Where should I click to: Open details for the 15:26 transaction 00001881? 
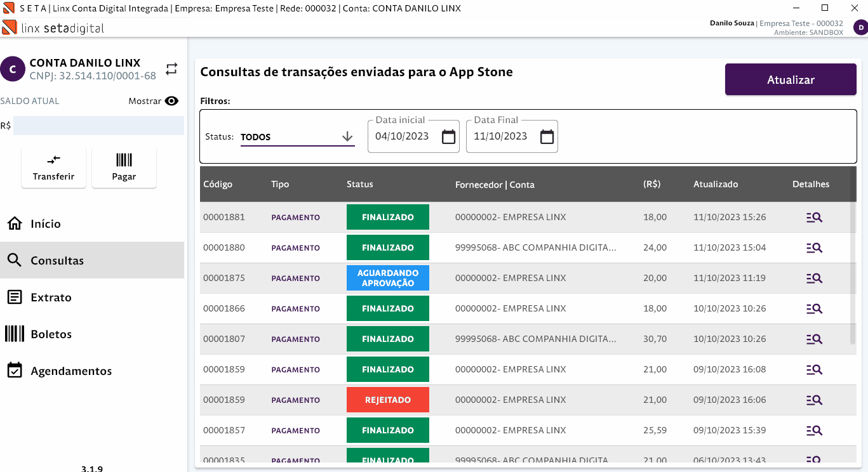pyautogui.click(x=814, y=218)
